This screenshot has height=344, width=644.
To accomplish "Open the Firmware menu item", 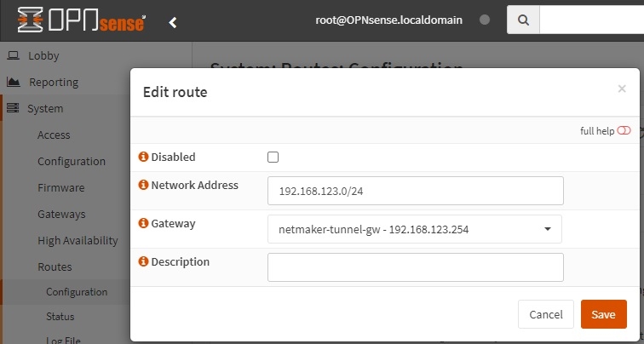I will coord(60,187).
